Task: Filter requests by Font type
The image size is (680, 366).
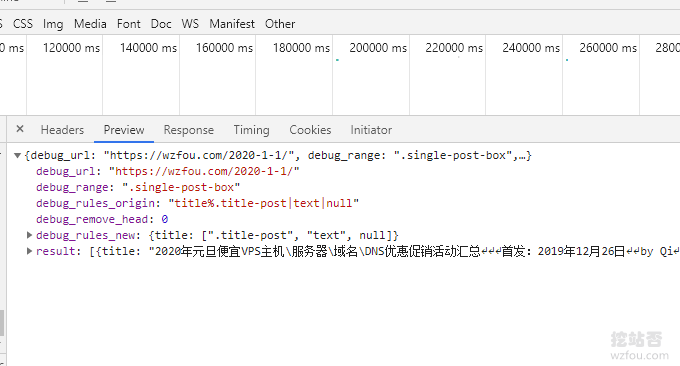Action: coord(129,23)
